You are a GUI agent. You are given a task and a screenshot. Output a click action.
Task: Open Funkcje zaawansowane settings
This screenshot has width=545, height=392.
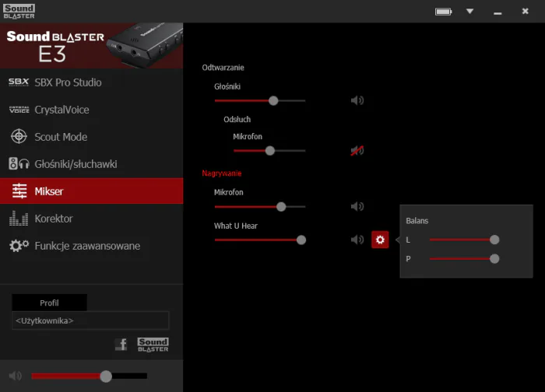click(91, 246)
